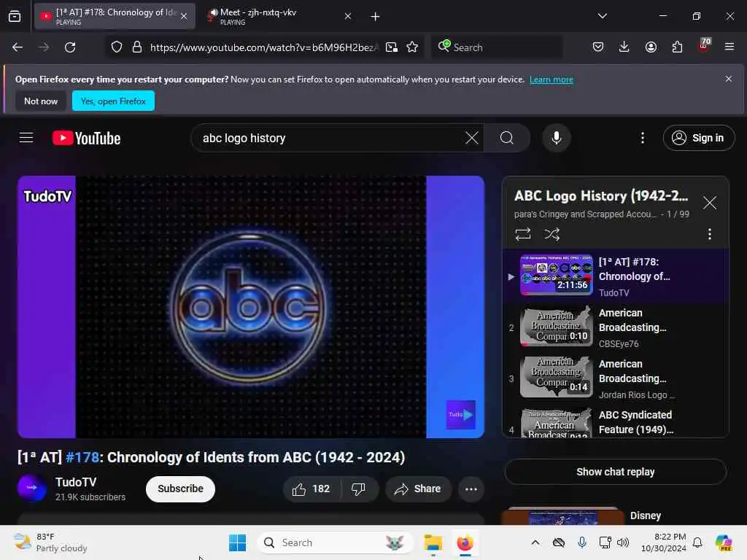Open the Downloads panel
747x560 pixels.
pyautogui.click(x=624, y=47)
